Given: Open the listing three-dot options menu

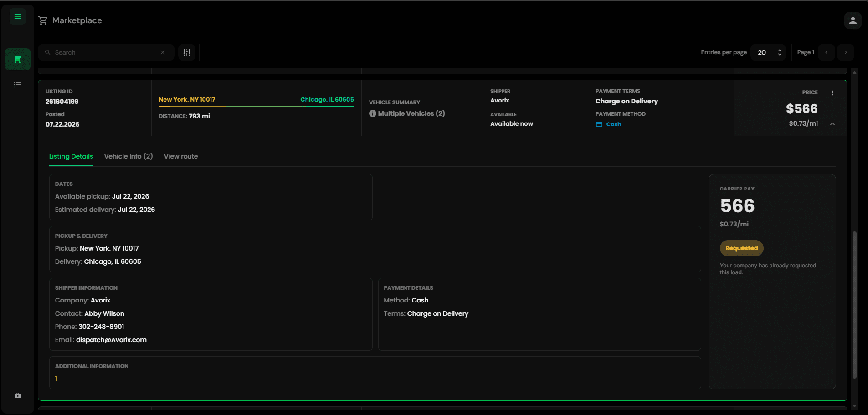Looking at the screenshot, I should pyautogui.click(x=832, y=93).
